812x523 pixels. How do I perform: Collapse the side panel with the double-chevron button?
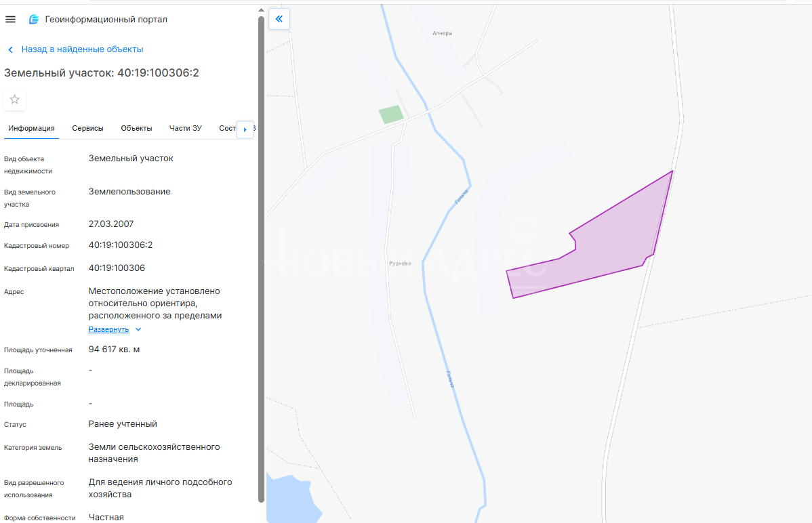point(279,19)
